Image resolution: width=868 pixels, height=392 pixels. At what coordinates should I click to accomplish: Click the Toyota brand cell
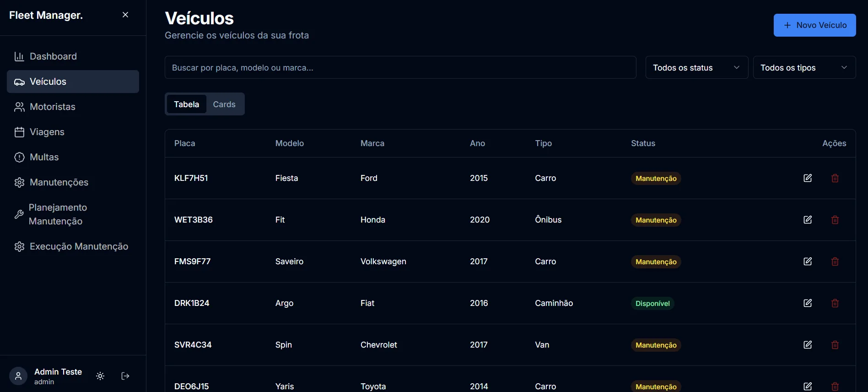pos(373,386)
